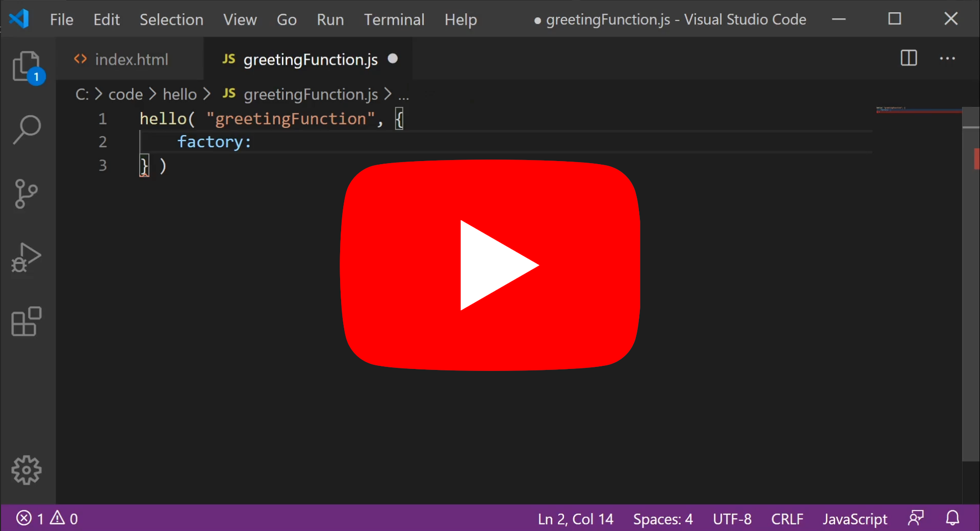Click the VS Code logo icon

tap(19, 19)
